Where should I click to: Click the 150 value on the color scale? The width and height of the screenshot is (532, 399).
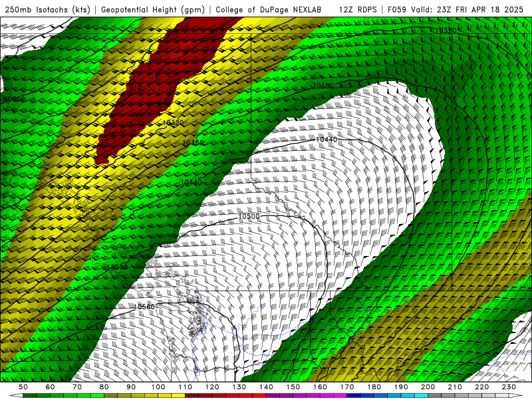(293, 387)
